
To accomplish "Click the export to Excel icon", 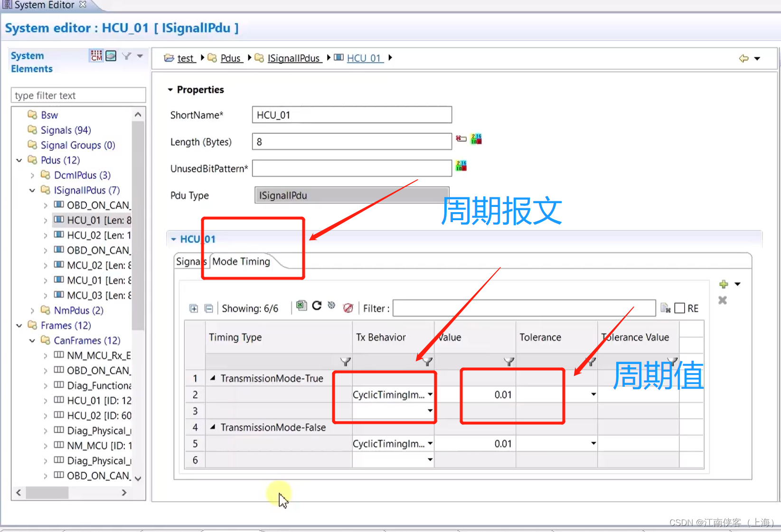I will (301, 306).
